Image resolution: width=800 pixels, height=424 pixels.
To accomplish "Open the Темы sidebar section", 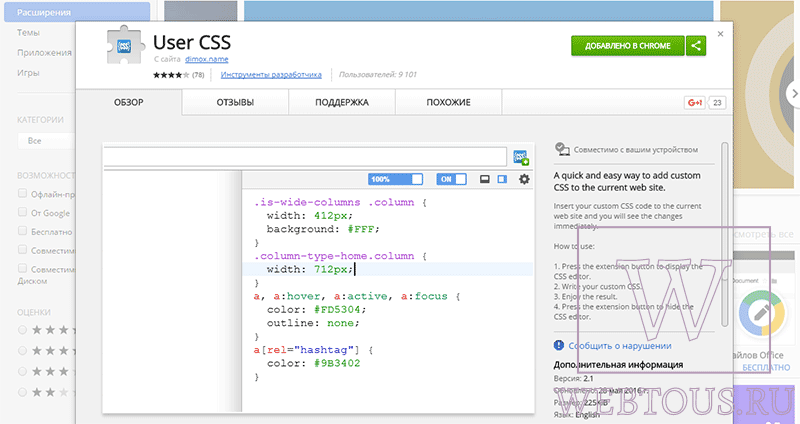I will click(29, 32).
